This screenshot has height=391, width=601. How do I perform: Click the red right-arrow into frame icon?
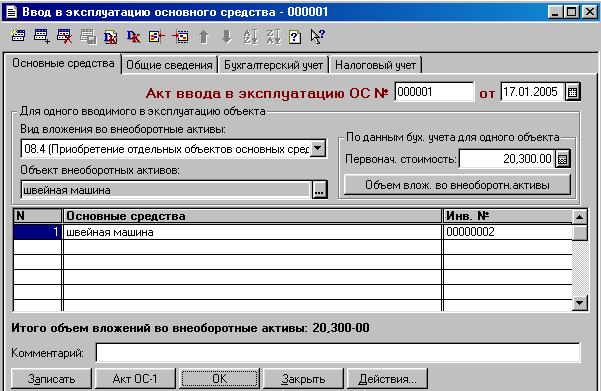point(180,37)
